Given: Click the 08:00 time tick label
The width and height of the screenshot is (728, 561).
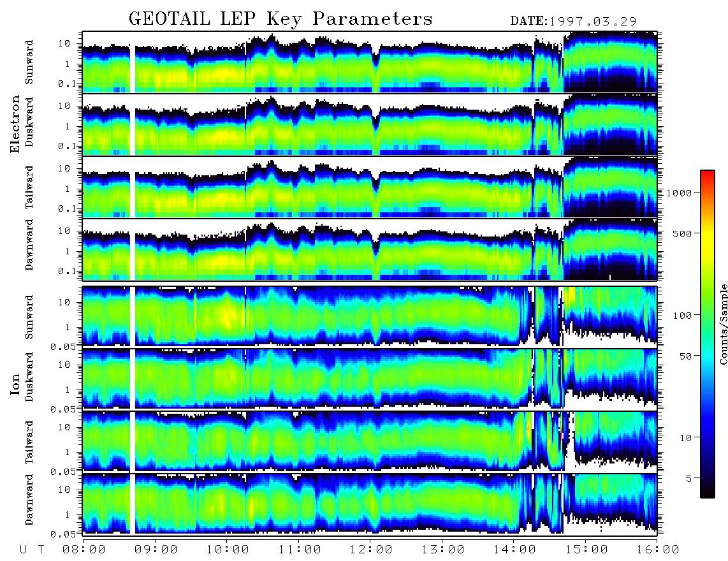Looking at the screenshot, I should [84, 550].
